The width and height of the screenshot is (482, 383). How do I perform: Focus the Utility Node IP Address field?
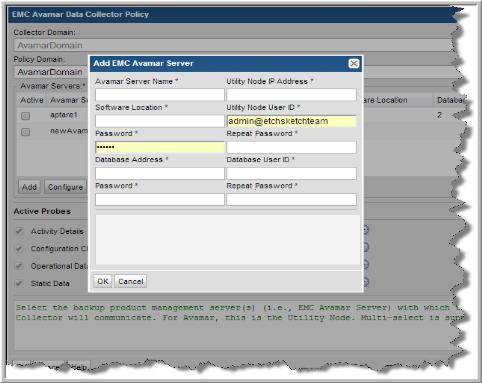pyautogui.click(x=291, y=95)
